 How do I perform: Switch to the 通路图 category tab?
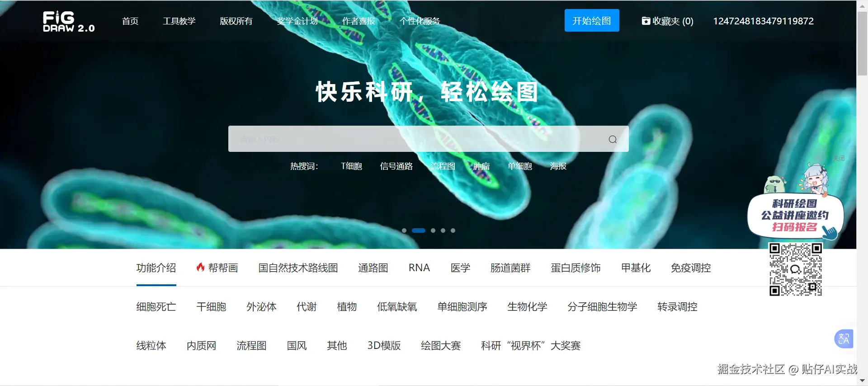click(x=373, y=268)
